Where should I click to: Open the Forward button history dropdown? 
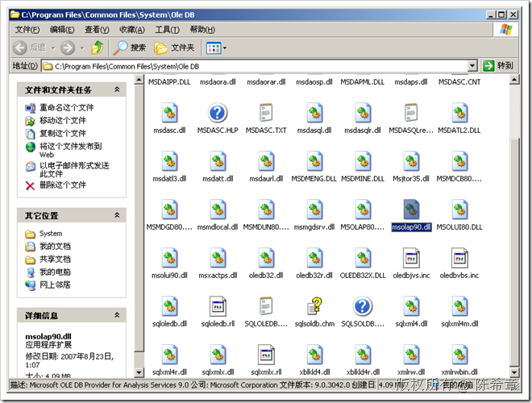pyautogui.click(x=82, y=48)
